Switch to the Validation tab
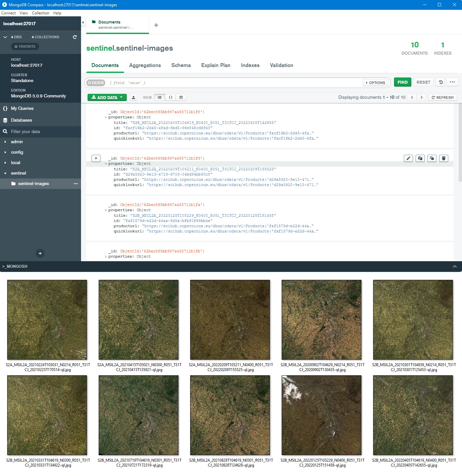Screen dimensions: 462x476 tap(282, 65)
